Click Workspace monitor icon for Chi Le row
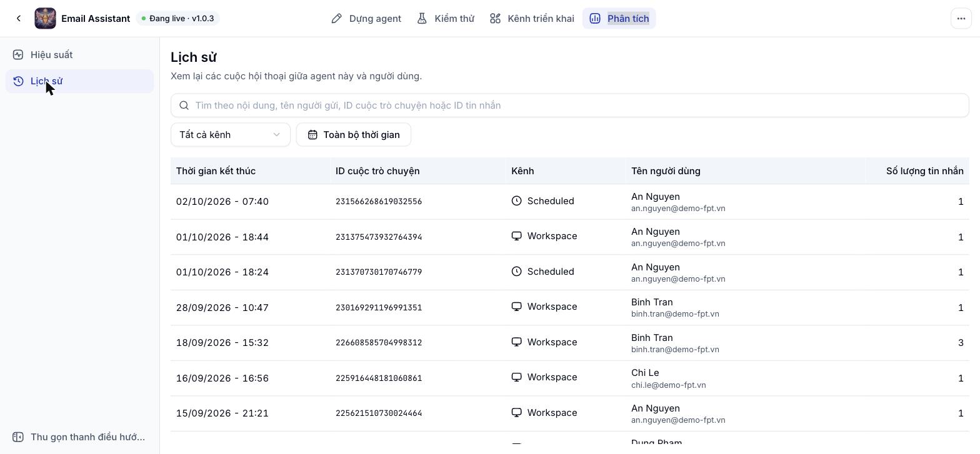The image size is (980, 454). coord(517,377)
